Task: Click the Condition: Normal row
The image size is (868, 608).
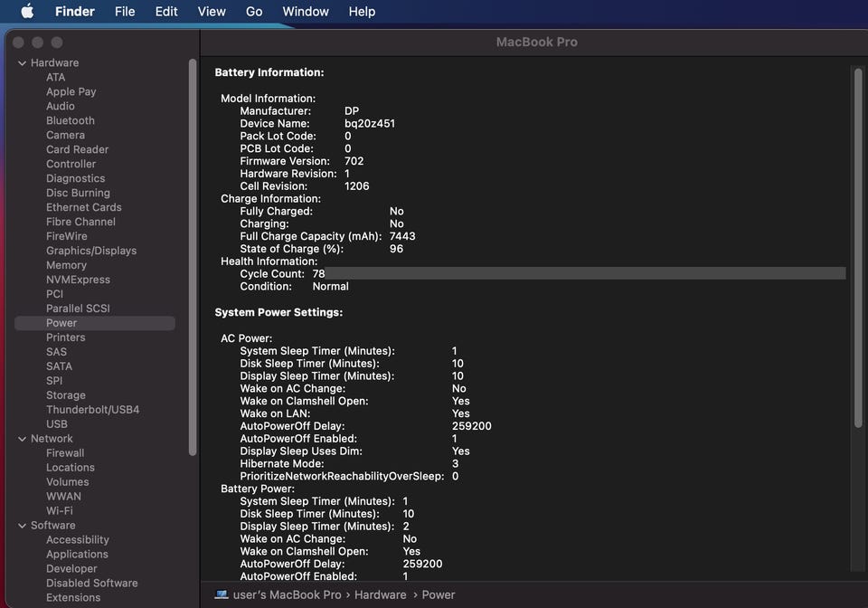Action: pos(294,286)
